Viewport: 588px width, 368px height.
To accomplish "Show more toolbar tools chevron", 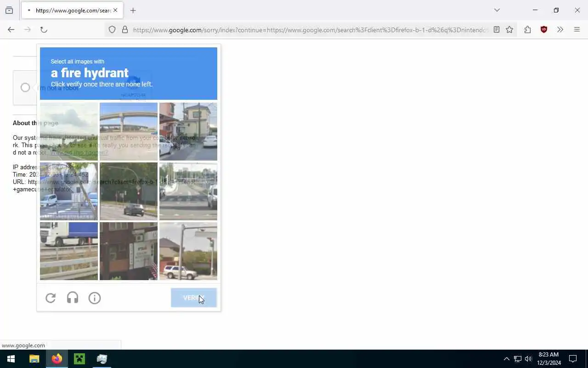I will click(x=560, y=29).
